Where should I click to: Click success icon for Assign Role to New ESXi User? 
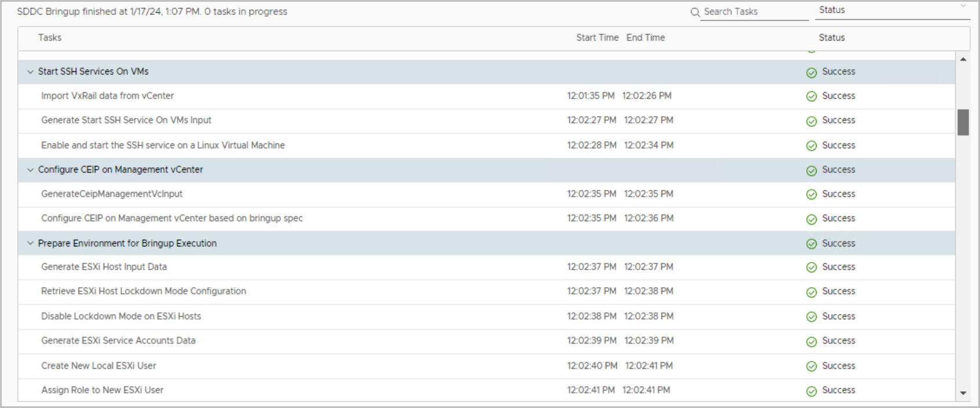811,391
